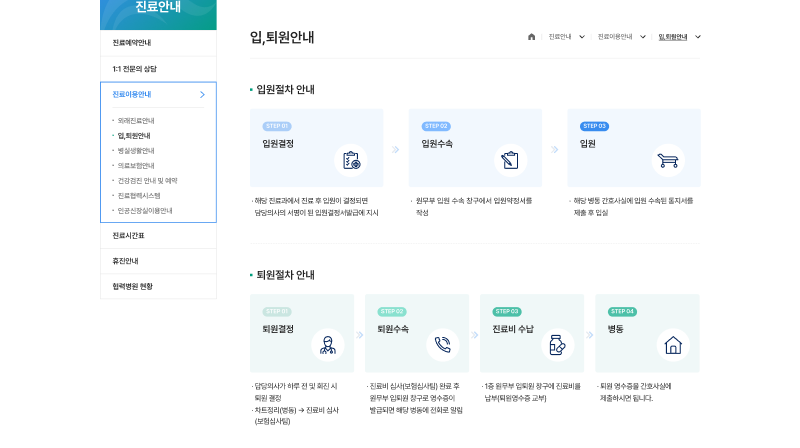Click STEP 03 badge above 입원
Screen dimensions: 800x448
594,126
